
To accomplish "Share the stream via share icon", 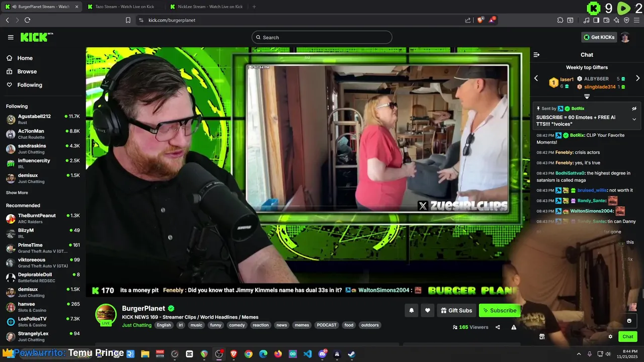I will [498, 327].
